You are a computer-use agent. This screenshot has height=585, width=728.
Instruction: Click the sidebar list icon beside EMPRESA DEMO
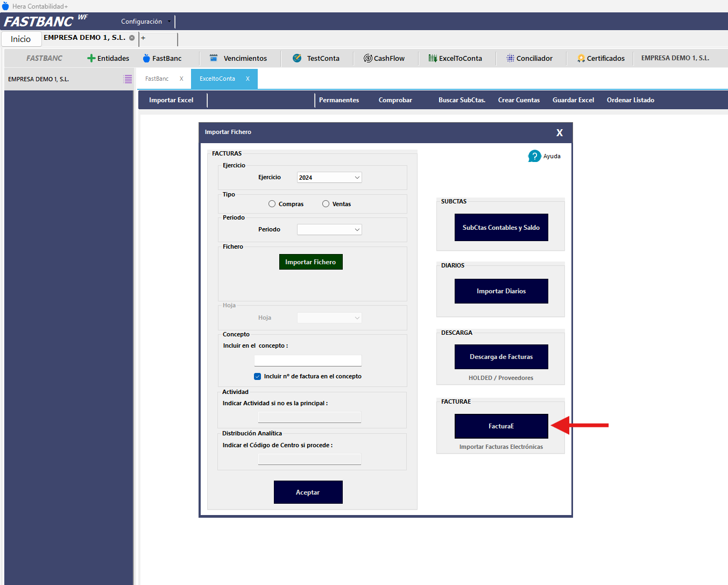(128, 79)
